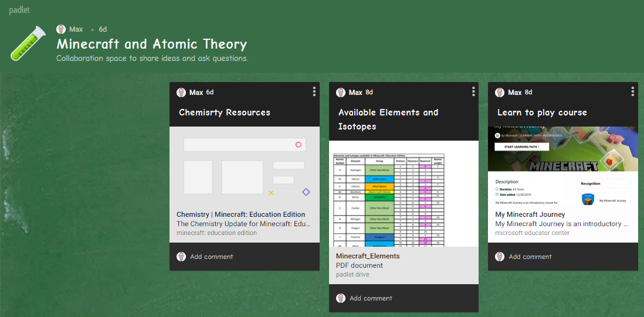Click START LEARNING PATH button in preview
Viewport: 644px width, 317px height.
coord(522,146)
